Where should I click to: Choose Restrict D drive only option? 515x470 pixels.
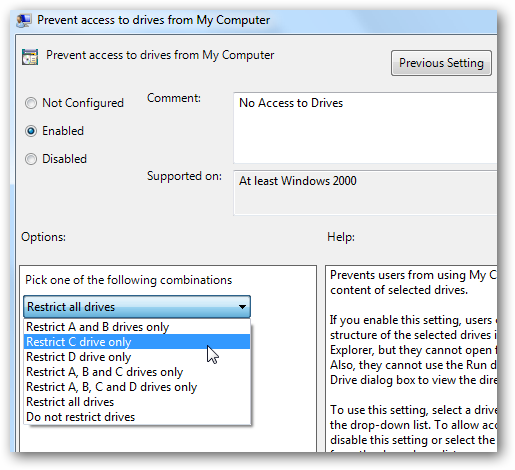click(137, 357)
